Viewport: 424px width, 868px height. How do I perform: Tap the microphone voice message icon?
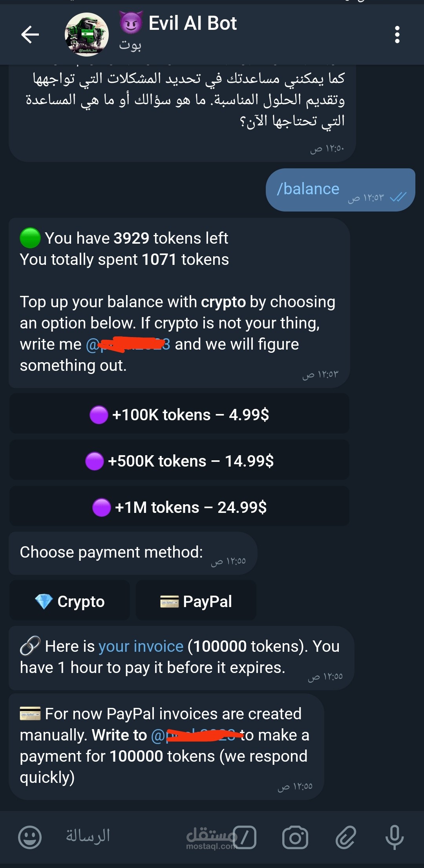coord(395,837)
